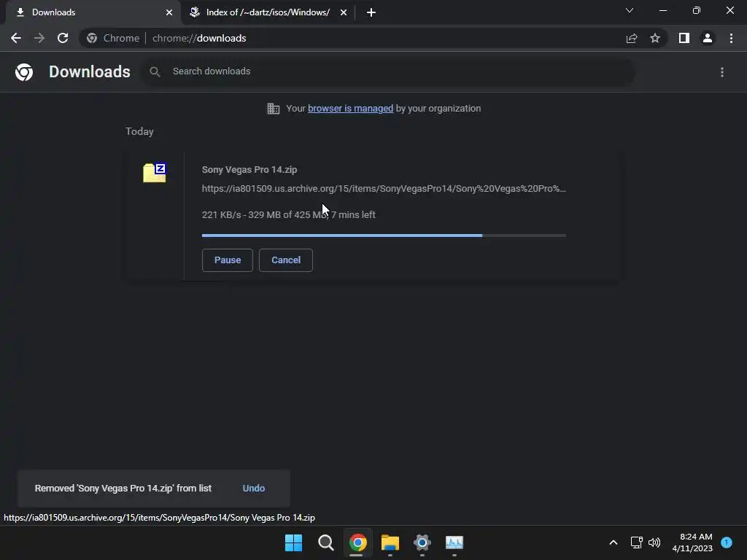Focus the Search downloads field
The width and height of the screenshot is (747, 560).
(389, 71)
